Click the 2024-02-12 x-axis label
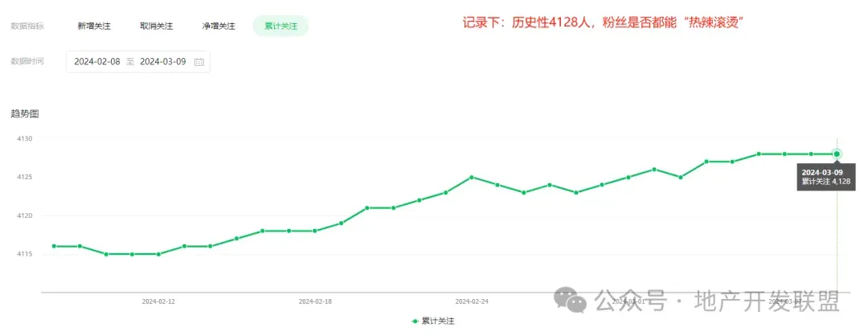This screenshot has width=868, height=336. pyautogui.click(x=159, y=301)
